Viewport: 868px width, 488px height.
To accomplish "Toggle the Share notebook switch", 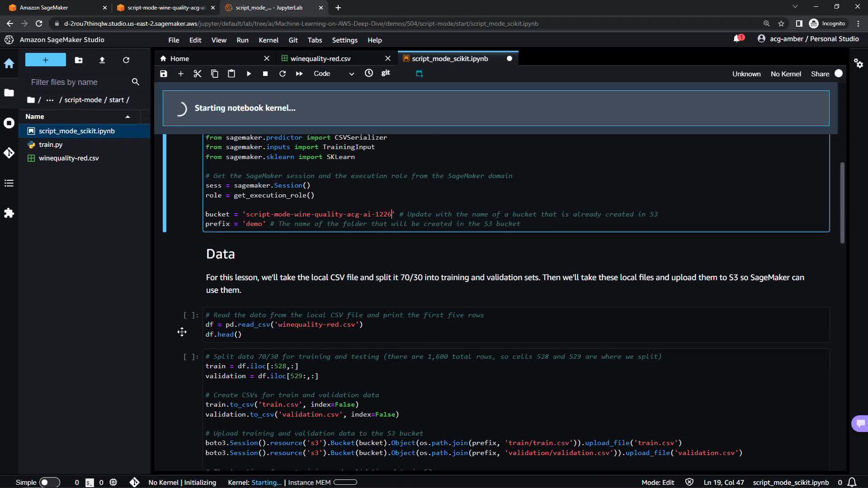I will click(x=839, y=74).
